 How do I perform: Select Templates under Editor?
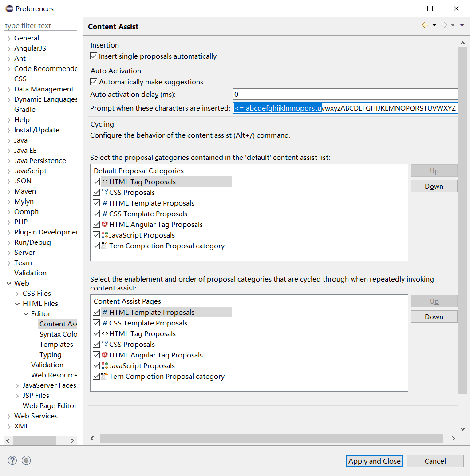(x=56, y=345)
